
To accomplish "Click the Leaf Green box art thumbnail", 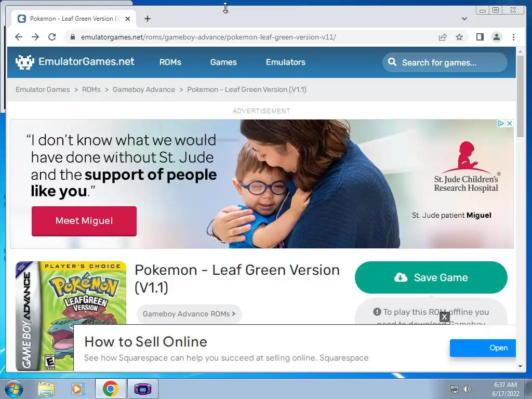I will pos(71,316).
